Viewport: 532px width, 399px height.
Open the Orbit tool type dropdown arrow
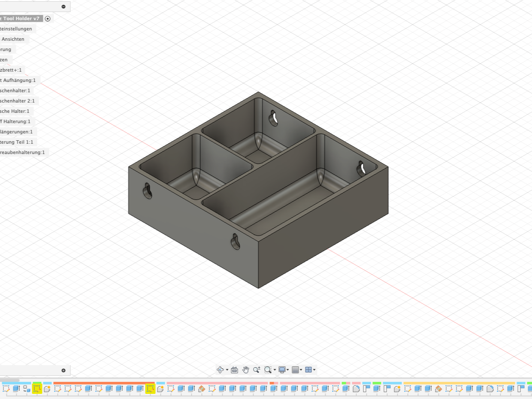pos(227,370)
